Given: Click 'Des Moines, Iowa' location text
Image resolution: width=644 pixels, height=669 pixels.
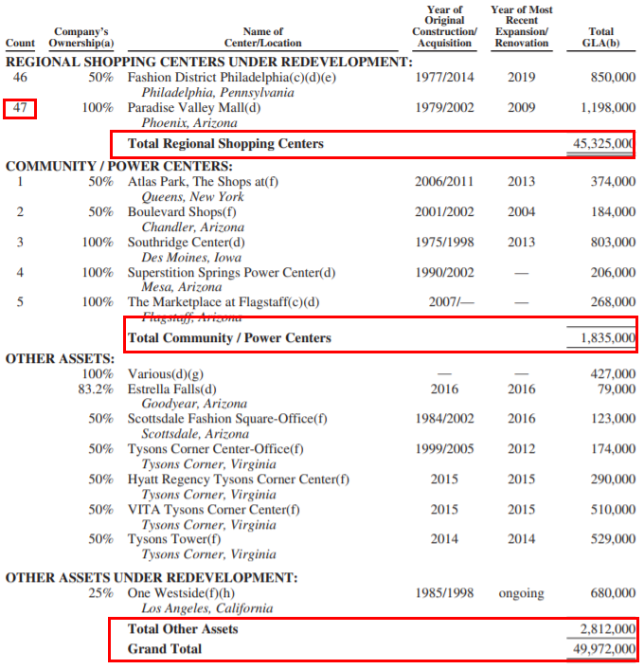Looking at the screenshot, I should (x=191, y=258).
